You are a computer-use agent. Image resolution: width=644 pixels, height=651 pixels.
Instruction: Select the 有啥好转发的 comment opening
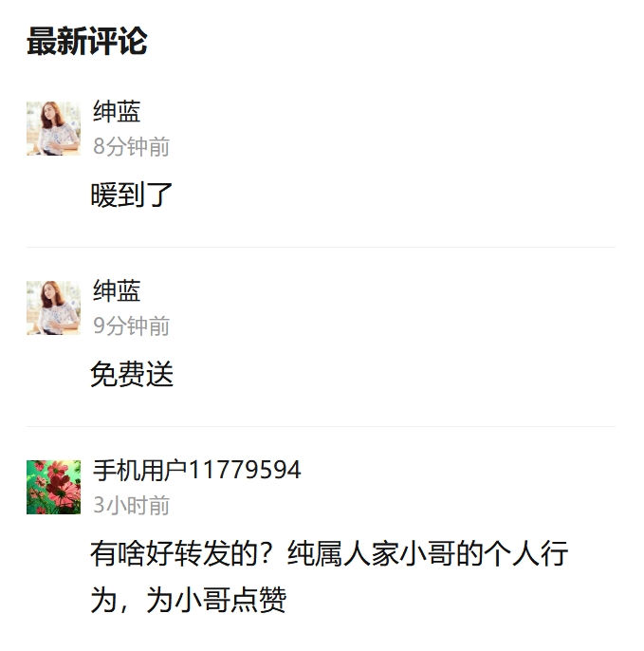(175, 553)
